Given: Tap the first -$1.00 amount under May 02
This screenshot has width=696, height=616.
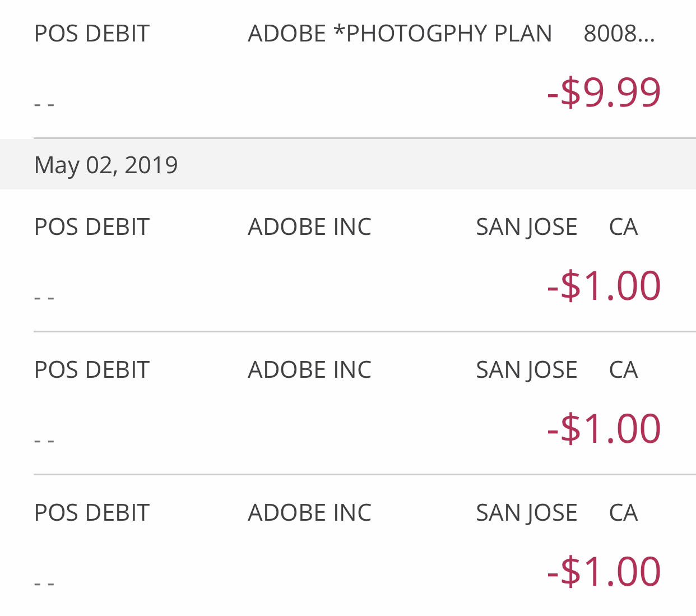Looking at the screenshot, I should [x=604, y=285].
